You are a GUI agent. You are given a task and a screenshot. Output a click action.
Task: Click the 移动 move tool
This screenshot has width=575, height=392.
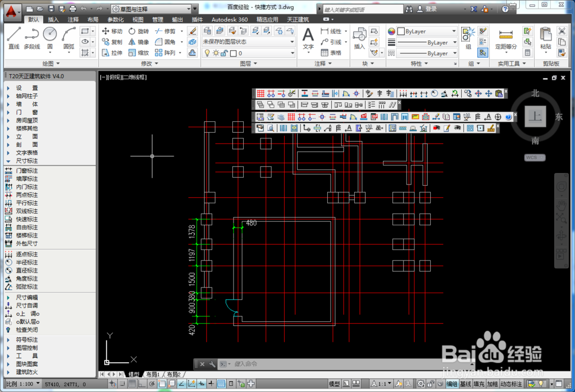tap(112, 31)
